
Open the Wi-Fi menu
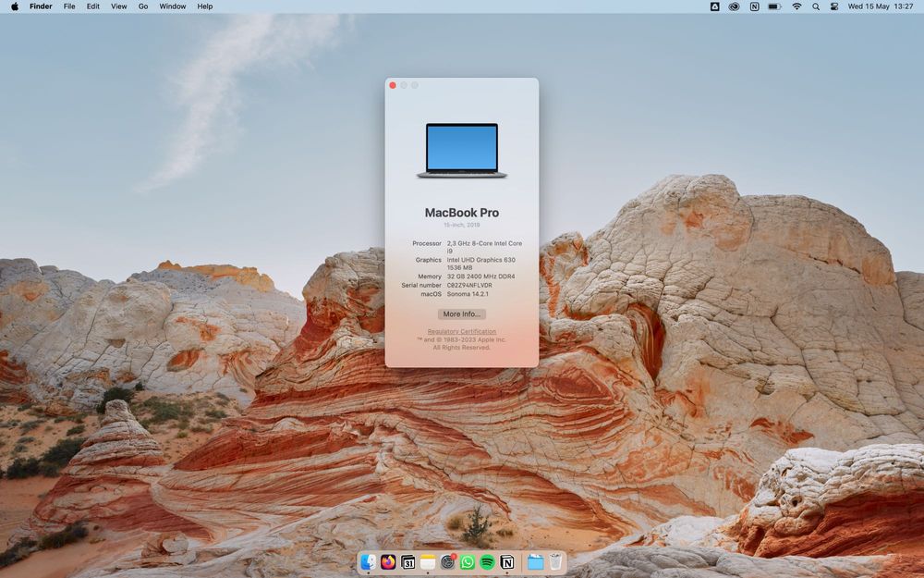[x=796, y=6]
